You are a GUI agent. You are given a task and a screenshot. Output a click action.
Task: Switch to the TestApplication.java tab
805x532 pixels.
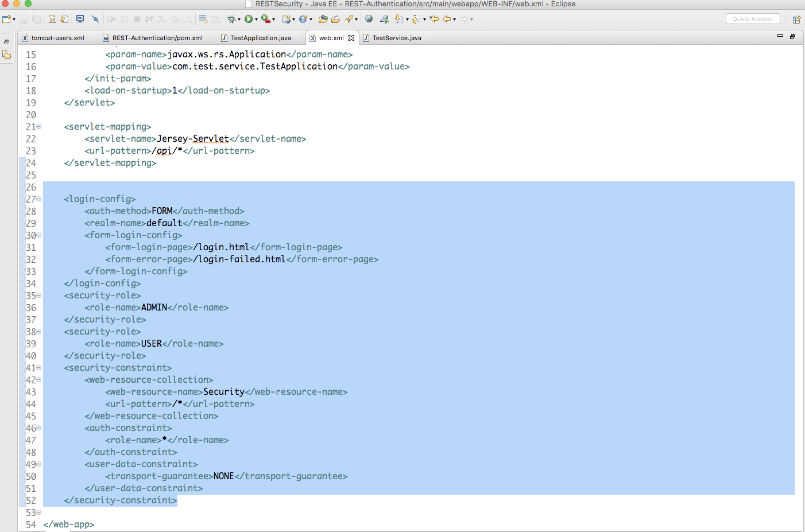[256, 38]
